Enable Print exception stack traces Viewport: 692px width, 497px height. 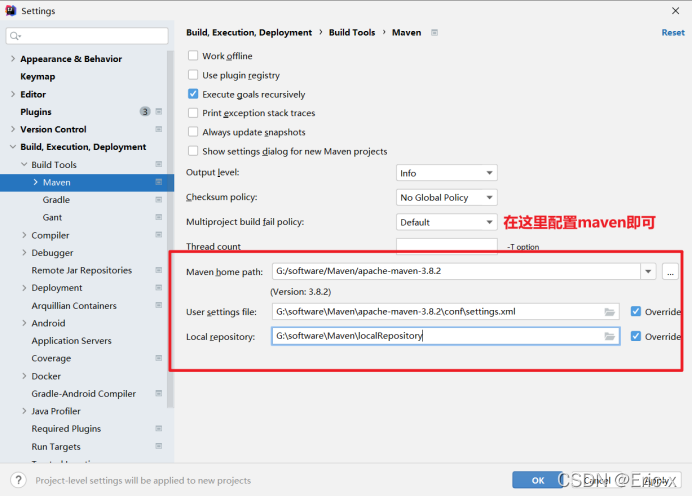point(193,113)
